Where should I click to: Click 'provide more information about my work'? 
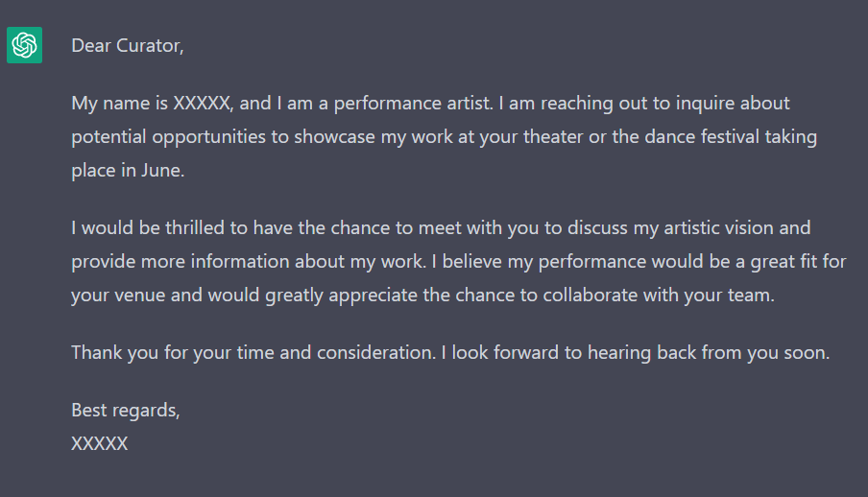pyautogui.click(x=248, y=262)
